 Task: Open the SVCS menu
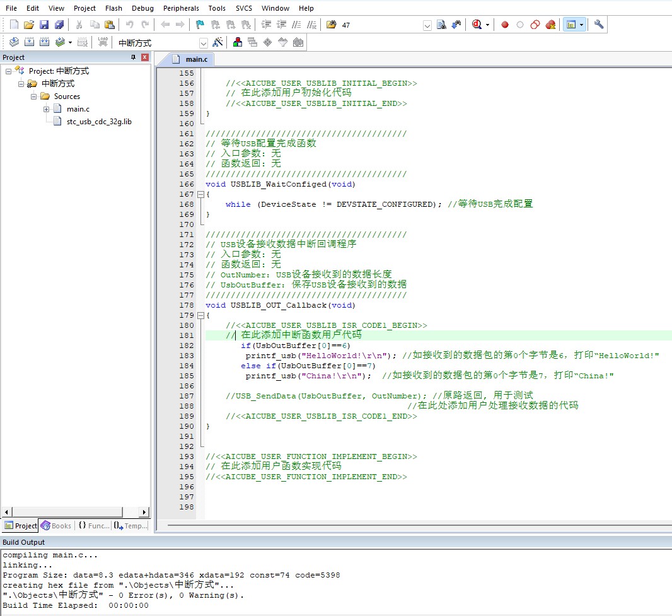(244, 8)
